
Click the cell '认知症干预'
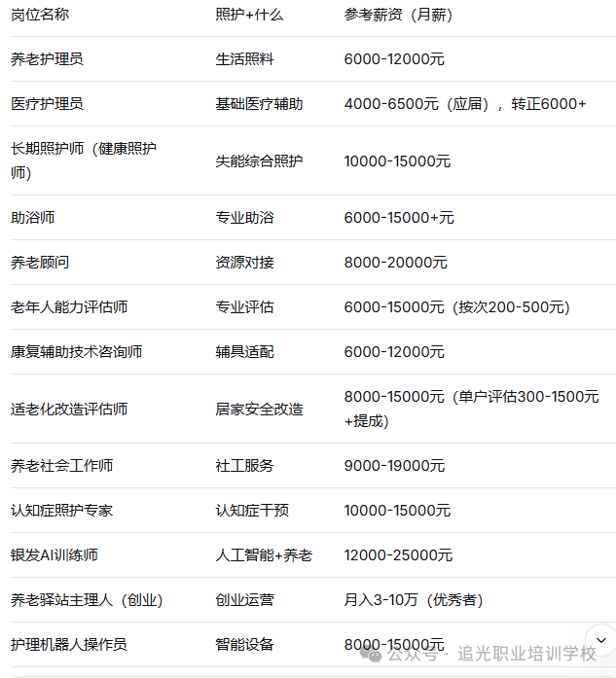coord(252,511)
